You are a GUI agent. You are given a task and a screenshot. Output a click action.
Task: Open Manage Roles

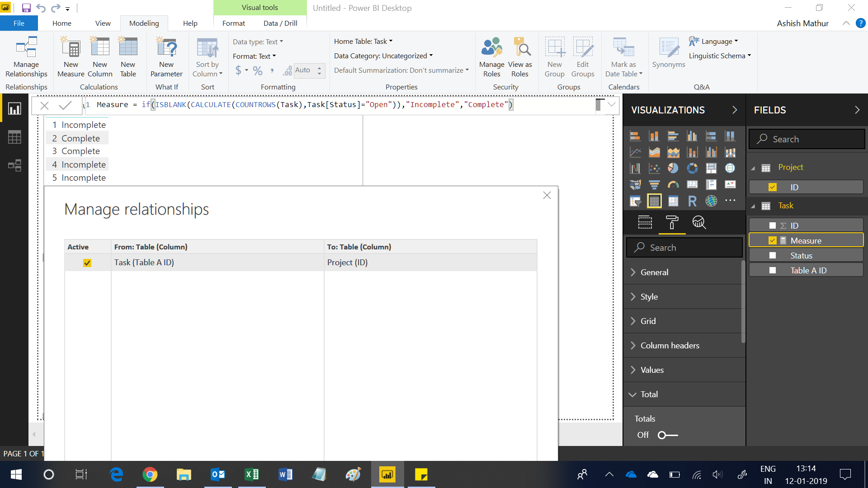pyautogui.click(x=492, y=57)
